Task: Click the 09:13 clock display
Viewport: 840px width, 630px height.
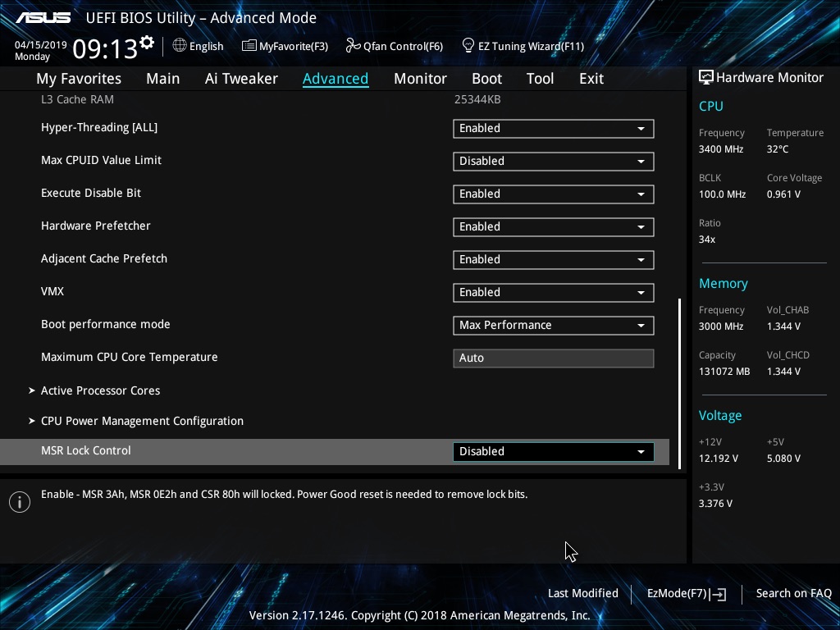Action: pyautogui.click(x=105, y=48)
